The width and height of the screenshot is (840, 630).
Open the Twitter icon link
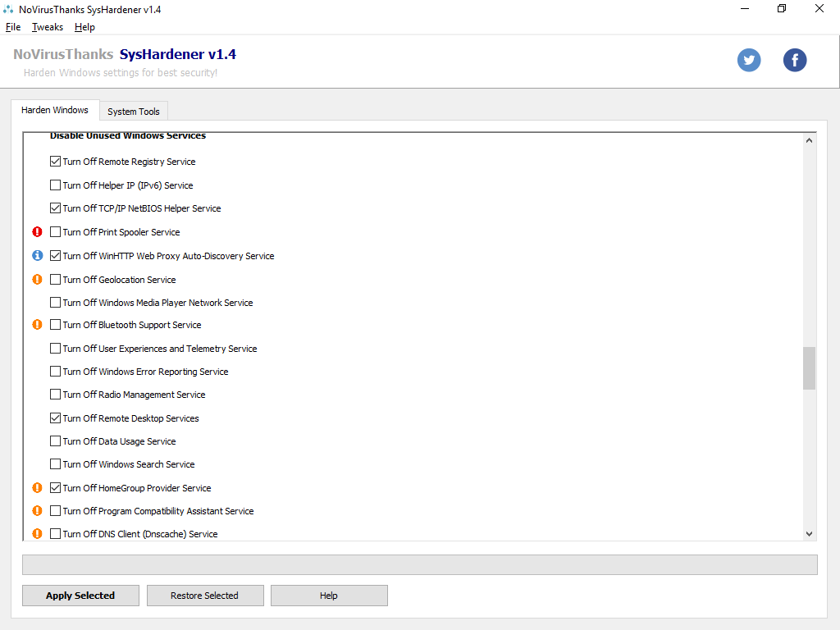pyautogui.click(x=748, y=60)
